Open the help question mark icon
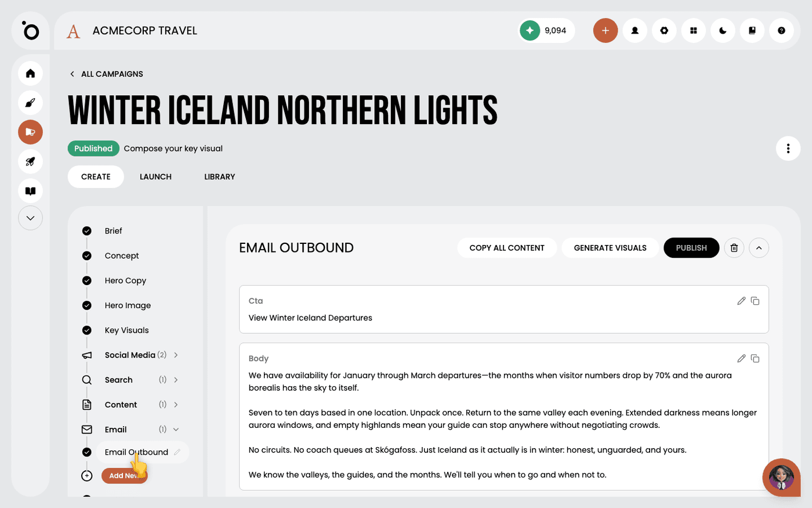812x508 pixels. [x=781, y=30]
